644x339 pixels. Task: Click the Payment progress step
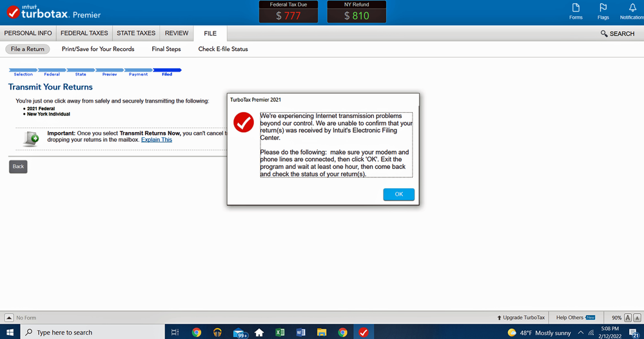coord(138,72)
